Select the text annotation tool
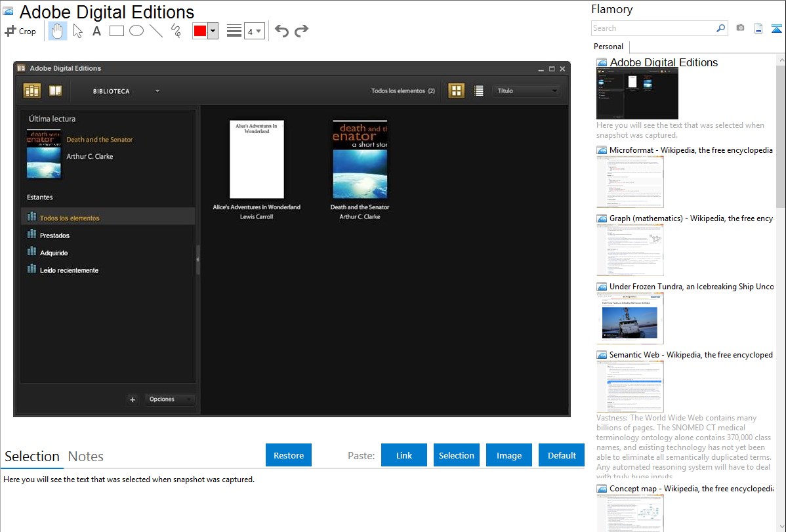Image resolution: width=786 pixels, height=532 pixels. pyautogui.click(x=96, y=31)
